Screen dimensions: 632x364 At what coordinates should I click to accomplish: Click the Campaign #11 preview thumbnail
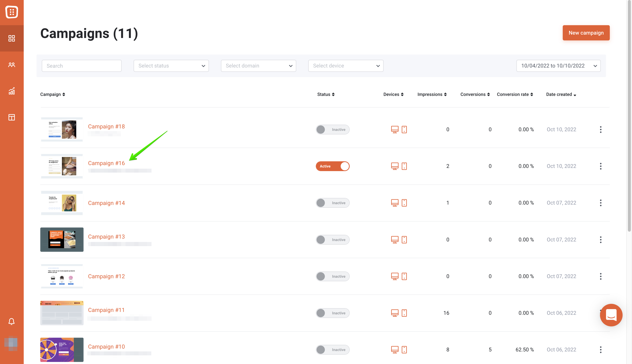pyautogui.click(x=62, y=313)
